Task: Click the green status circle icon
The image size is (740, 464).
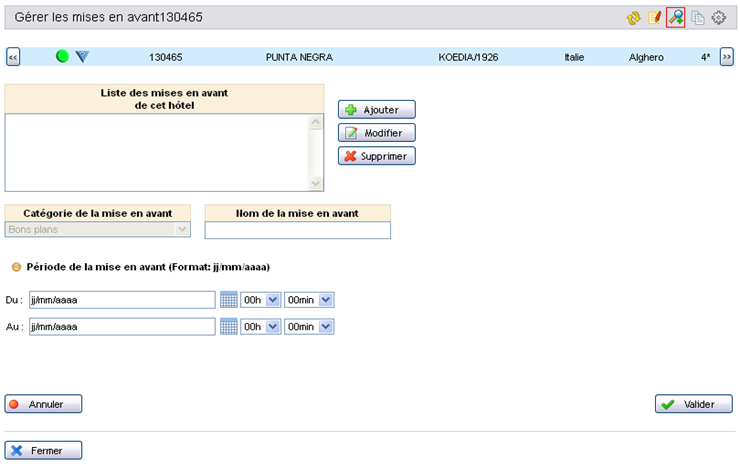Action: point(62,57)
